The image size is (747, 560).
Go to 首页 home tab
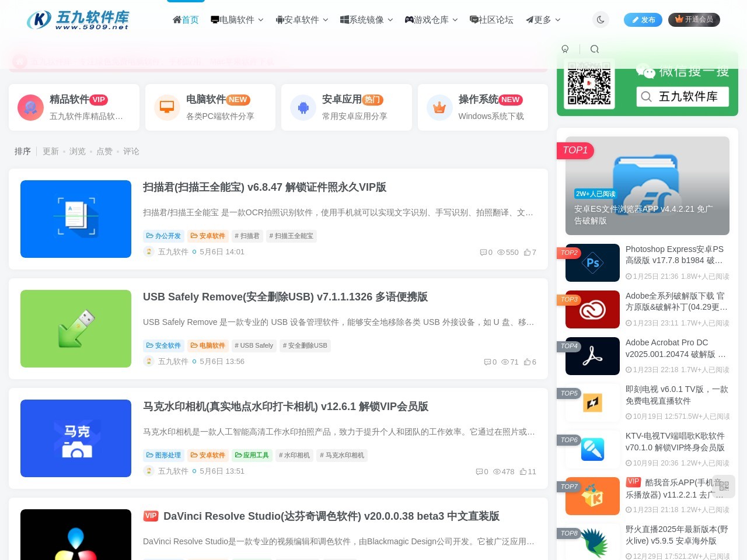[186, 20]
